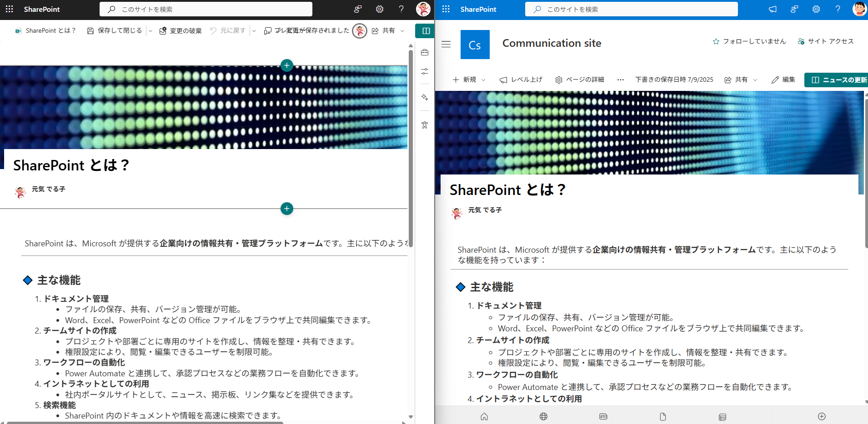The height and width of the screenshot is (424, 868).
Task: Click 主な機能 heading in left editor
Action: [59, 280]
